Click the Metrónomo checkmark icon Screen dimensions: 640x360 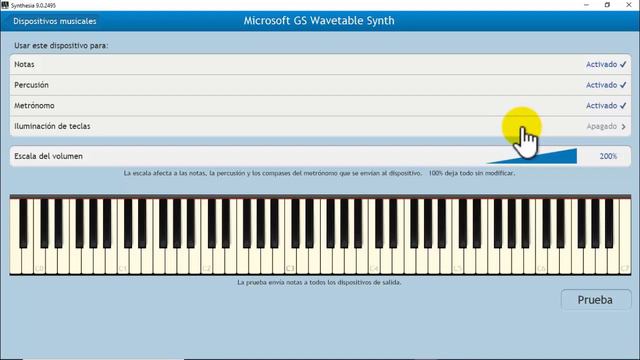[x=623, y=106]
